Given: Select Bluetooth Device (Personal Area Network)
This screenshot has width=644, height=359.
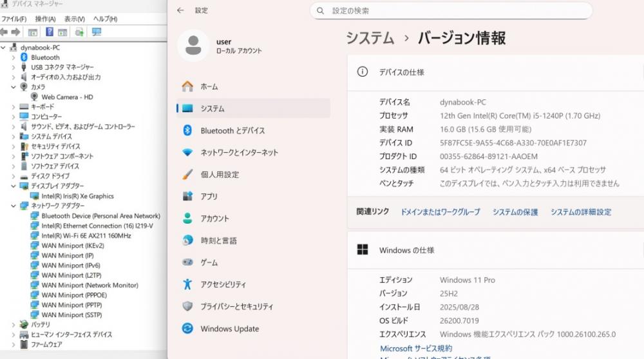Looking at the screenshot, I should (100, 216).
